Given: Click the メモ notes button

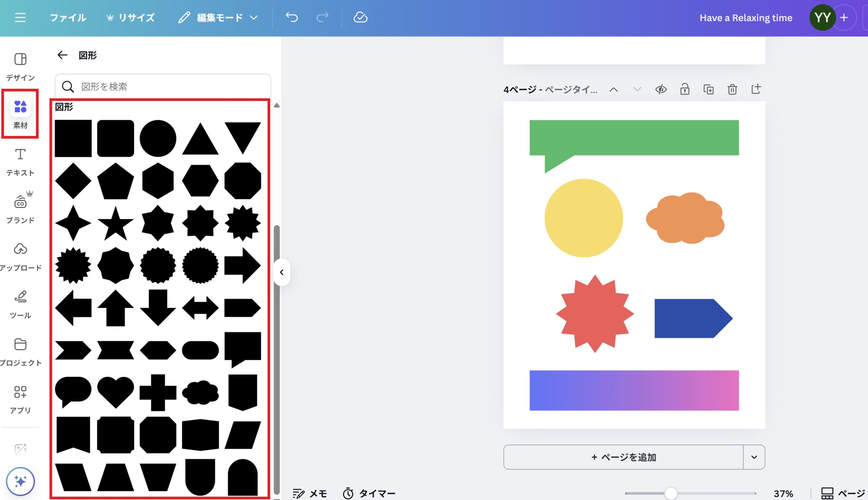Looking at the screenshot, I should (x=310, y=494).
